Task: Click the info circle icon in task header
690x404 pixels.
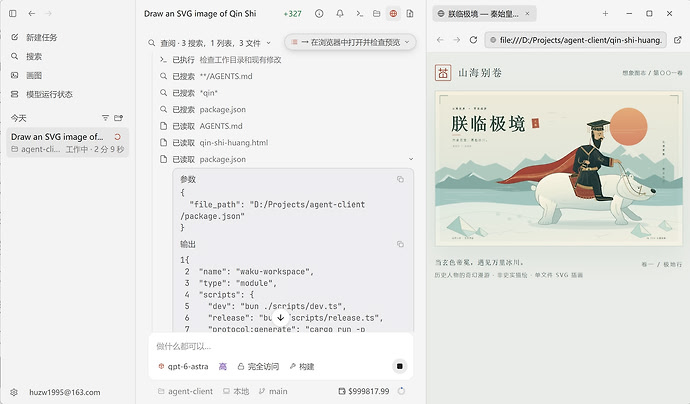Action: [x=319, y=14]
